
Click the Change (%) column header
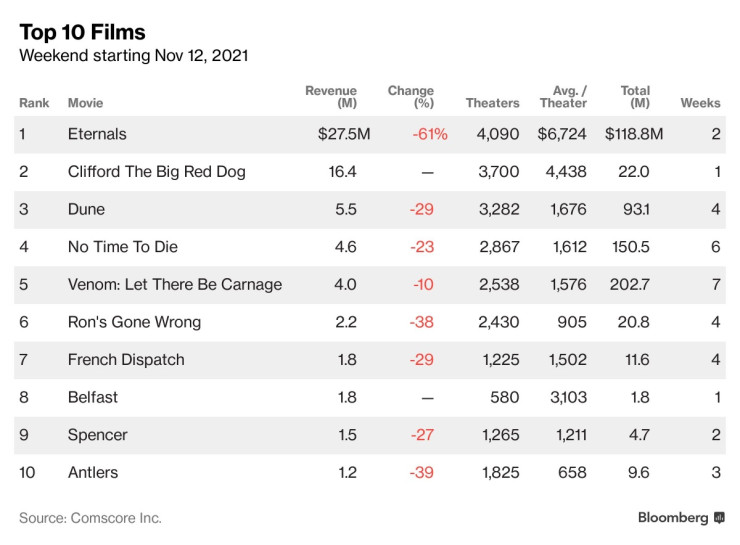point(410,97)
